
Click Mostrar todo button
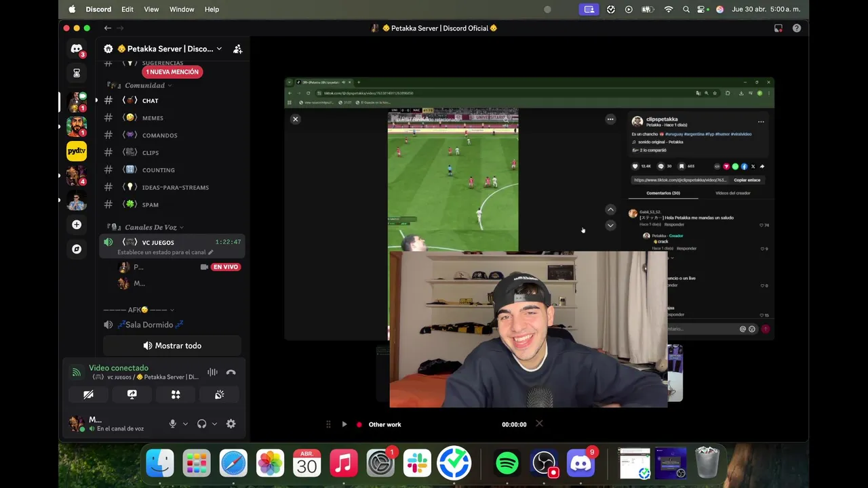(x=172, y=346)
